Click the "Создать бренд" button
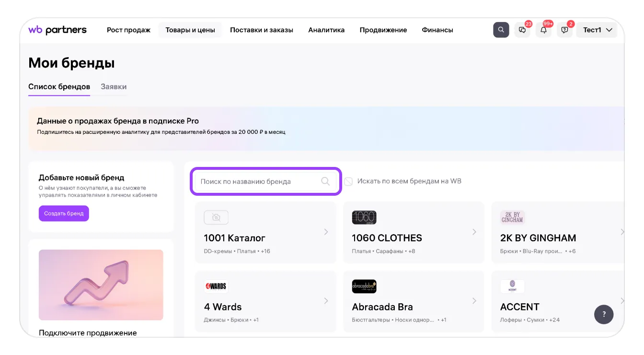644x355 pixels. coord(64,213)
